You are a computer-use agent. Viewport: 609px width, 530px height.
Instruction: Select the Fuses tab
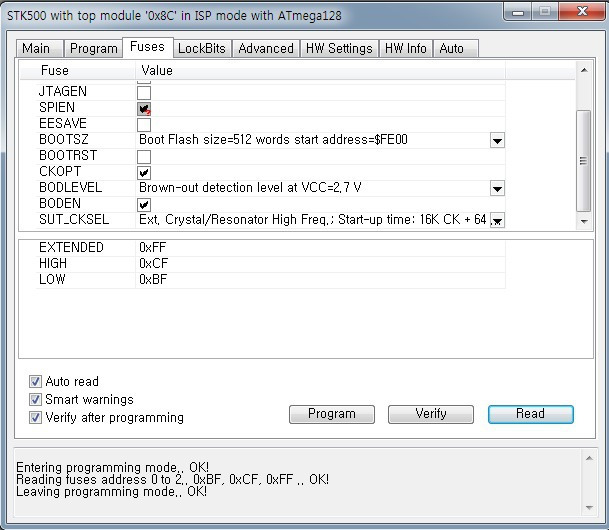148,47
